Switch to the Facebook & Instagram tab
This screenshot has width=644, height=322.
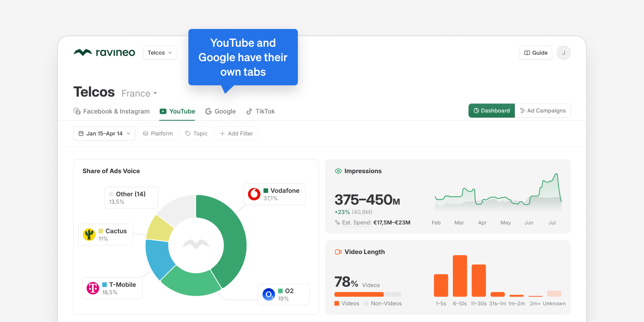pyautogui.click(x=111, y=111)
